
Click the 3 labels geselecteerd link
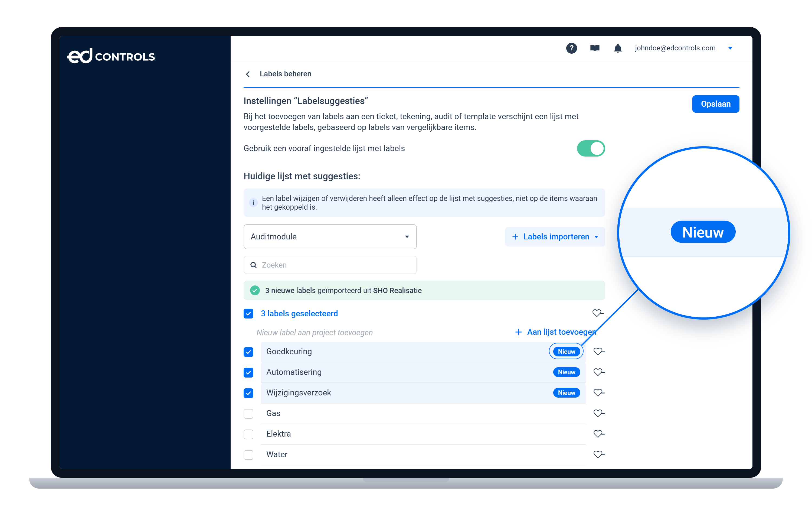pos(299,314)
